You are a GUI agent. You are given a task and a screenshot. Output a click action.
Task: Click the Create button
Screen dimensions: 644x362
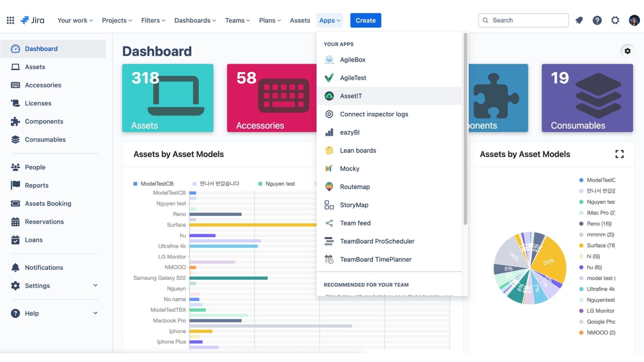click(x=365, y=20)
